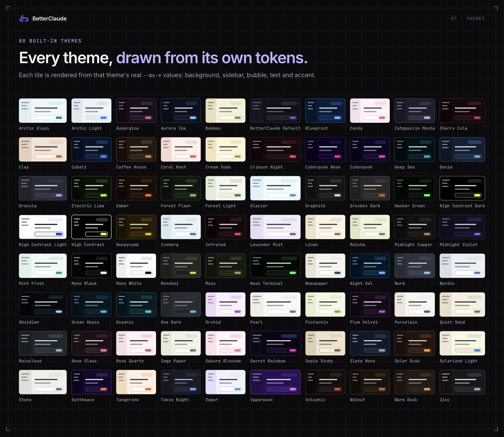The image size is (504, 437).
Task: Select the Candy theme tile
Action: click(370, 110)
